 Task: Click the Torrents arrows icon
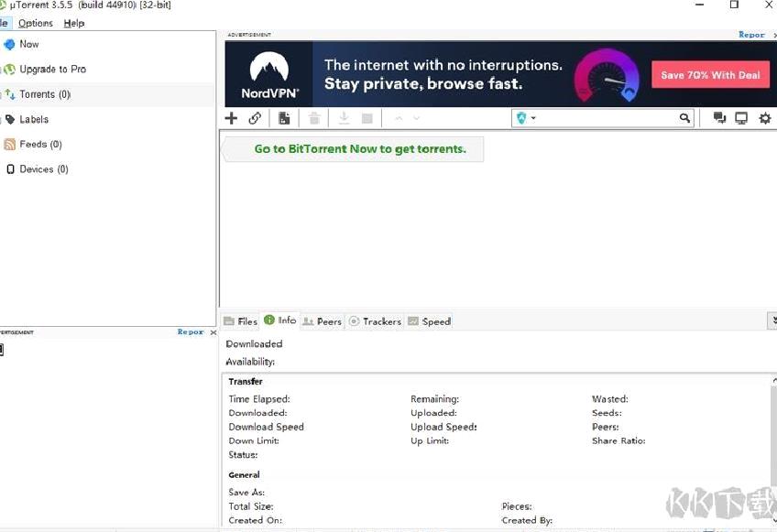click(x=10, y=94)
